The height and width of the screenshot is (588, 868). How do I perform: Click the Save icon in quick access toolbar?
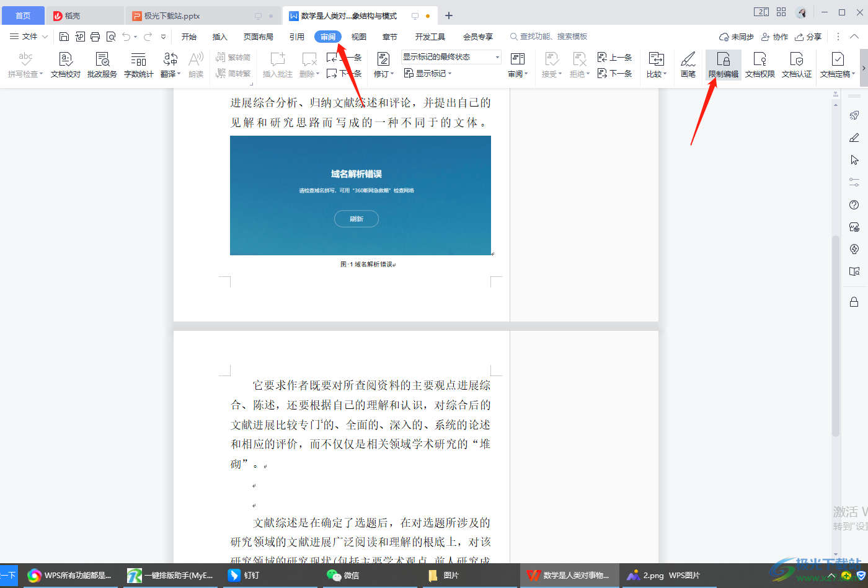(64, 37)
